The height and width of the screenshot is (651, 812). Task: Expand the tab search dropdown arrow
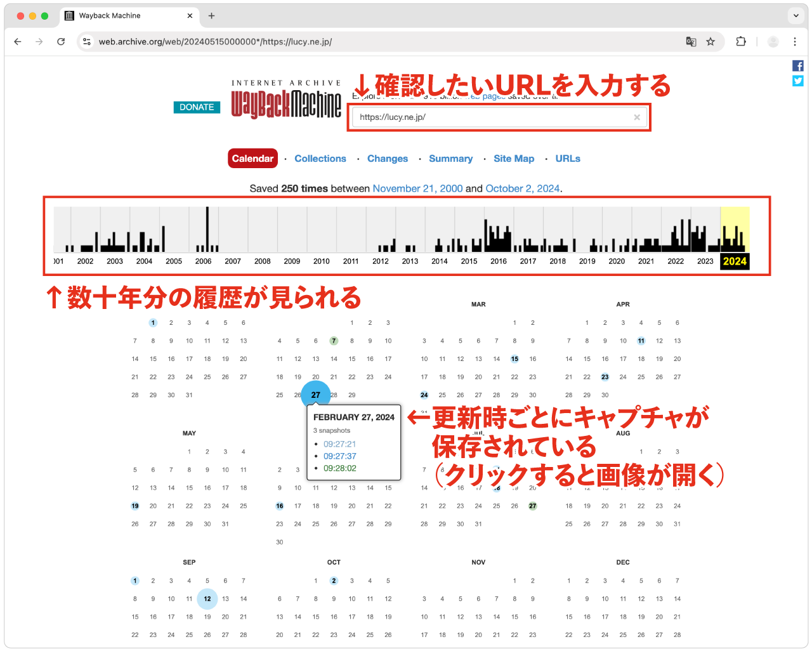click(796, 16)
